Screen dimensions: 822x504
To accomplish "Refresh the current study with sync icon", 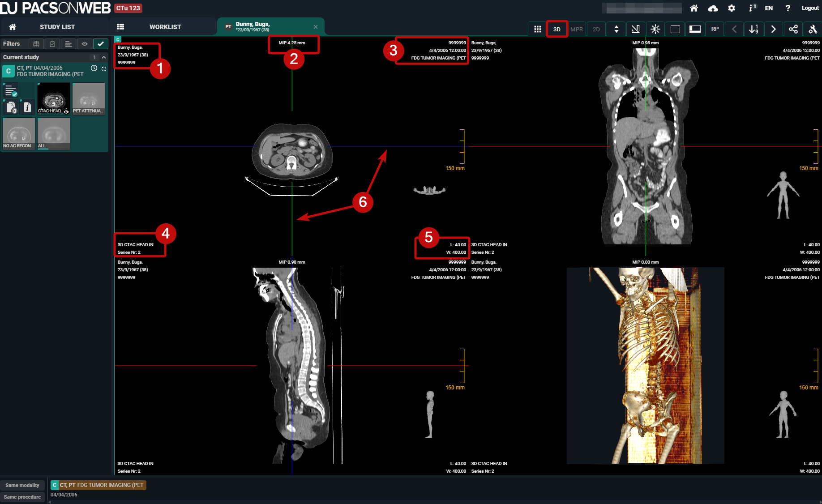I will point(104,68).
